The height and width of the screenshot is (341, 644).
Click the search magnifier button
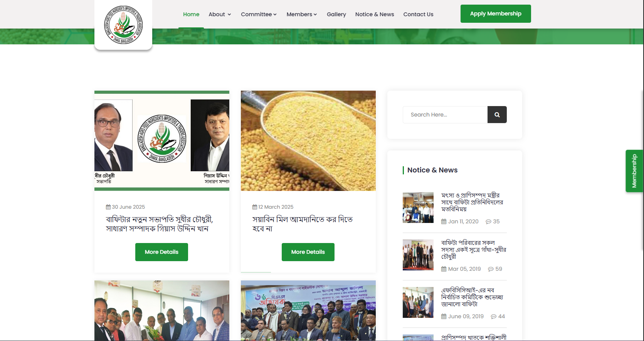click(x=497, y=115)
